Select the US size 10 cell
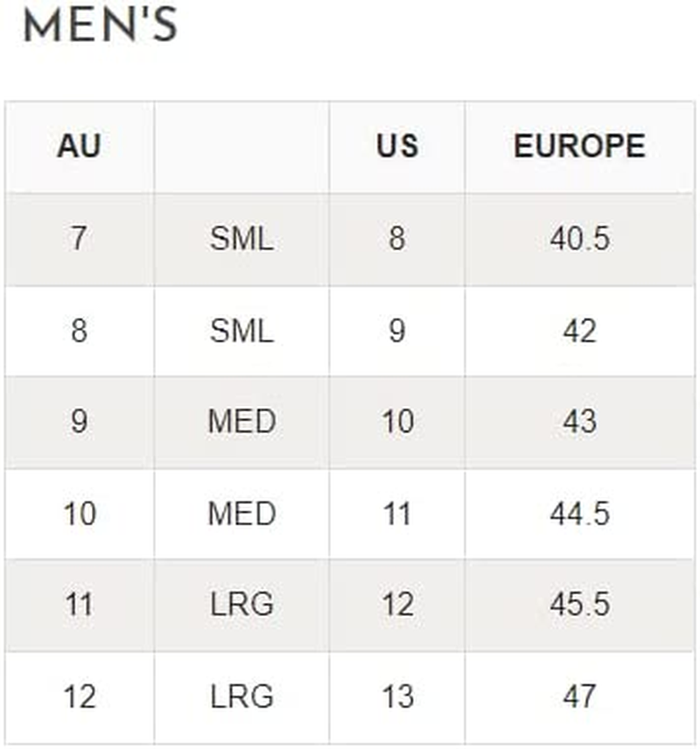 397,422
